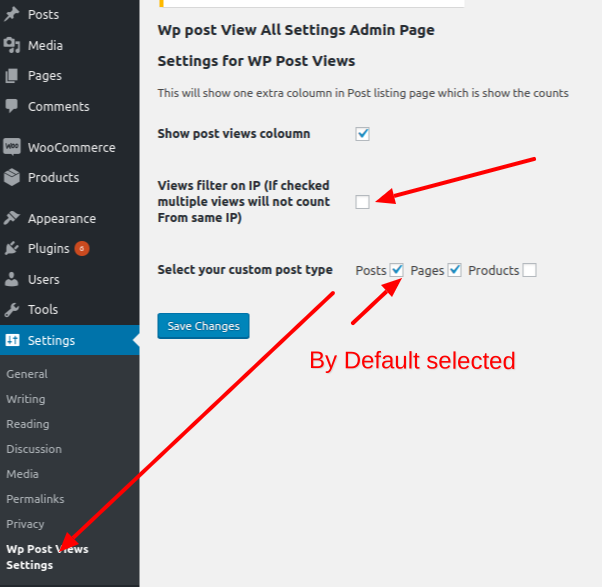Click the Comments speech bubble icon

coord(12,106)
